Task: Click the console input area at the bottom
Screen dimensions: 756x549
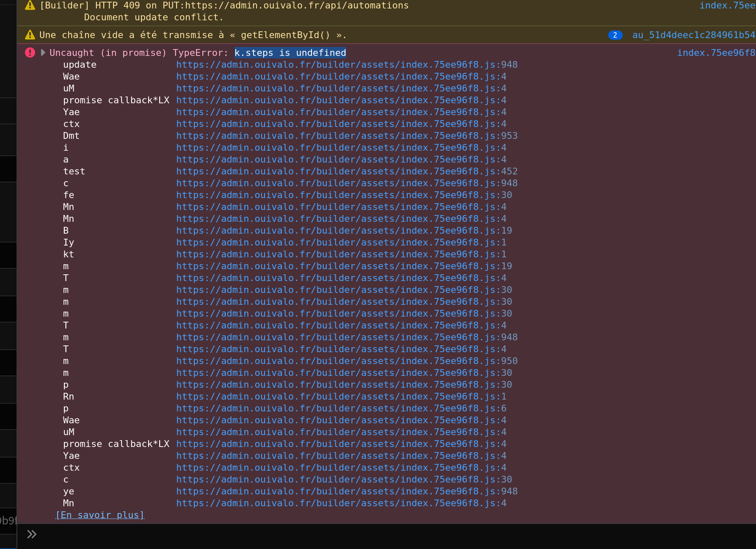Action: coord(254,534)
